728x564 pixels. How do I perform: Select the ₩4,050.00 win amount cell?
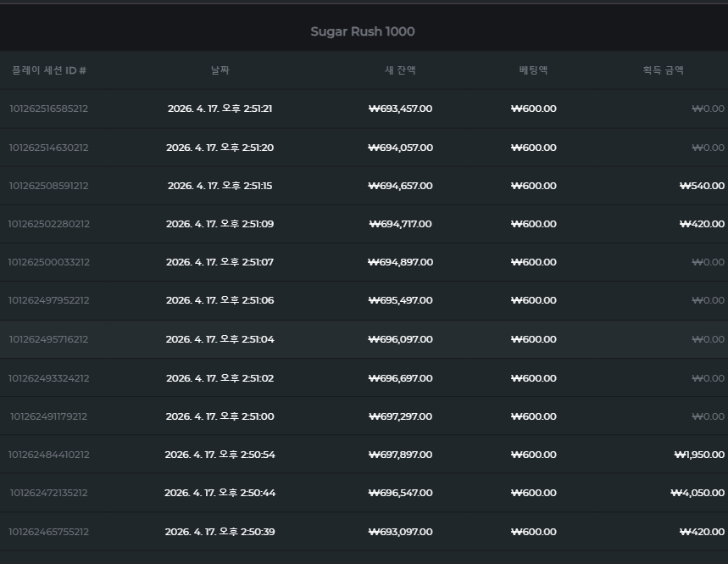point(697,493)
